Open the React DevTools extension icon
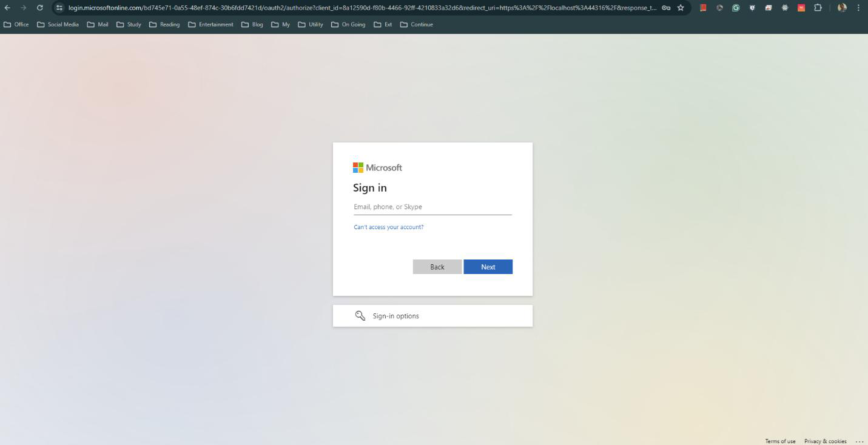868x445 pixels. [x=785, y=8]
